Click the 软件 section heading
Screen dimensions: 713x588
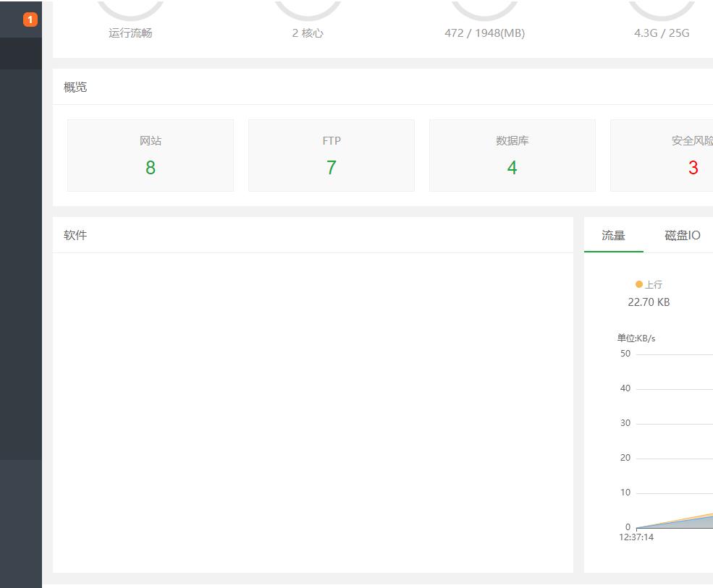pyautogui.click(x=75, y=235)
